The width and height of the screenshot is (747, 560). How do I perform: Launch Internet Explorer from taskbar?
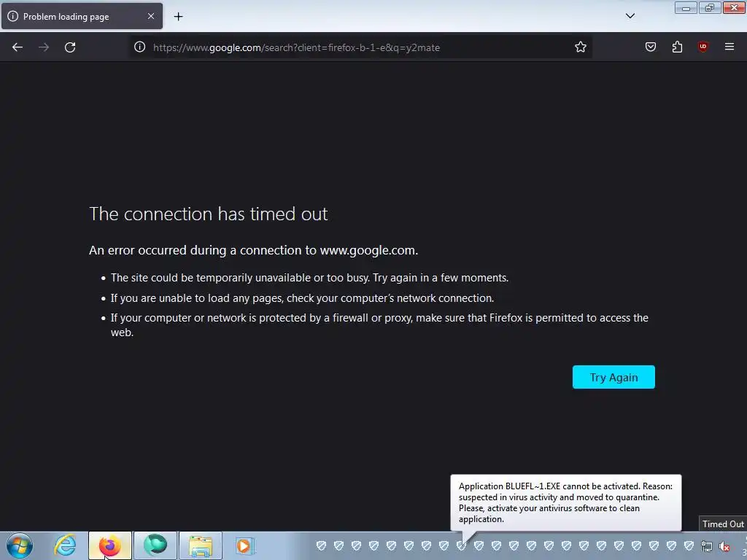coord(65,545)
